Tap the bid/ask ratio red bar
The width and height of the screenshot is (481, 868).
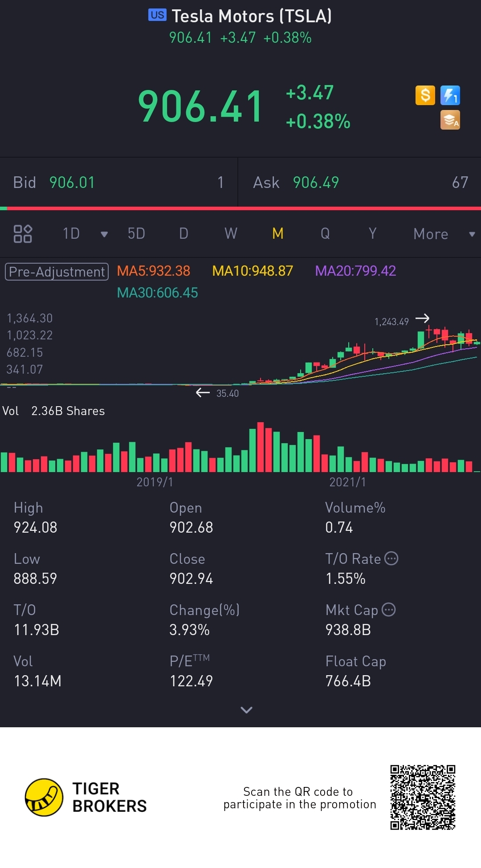(x=244, y=208)
